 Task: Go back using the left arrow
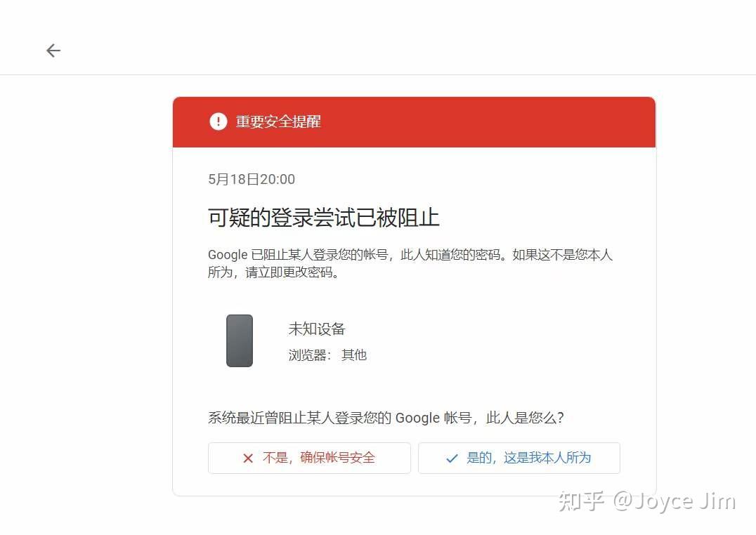(x=53, y=50)
